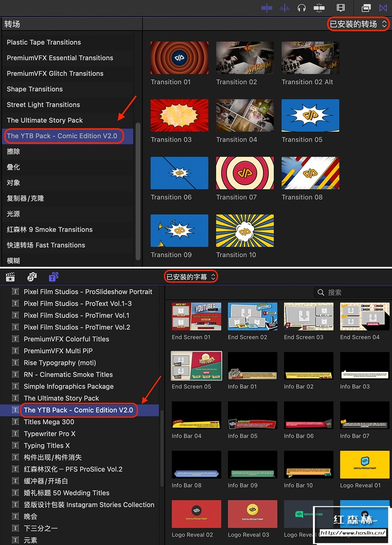The height and width of the screenshot is (545, 392).
Task: Select 红森林 9 Smoke Transitions category
Action: [x=50, y=230]
